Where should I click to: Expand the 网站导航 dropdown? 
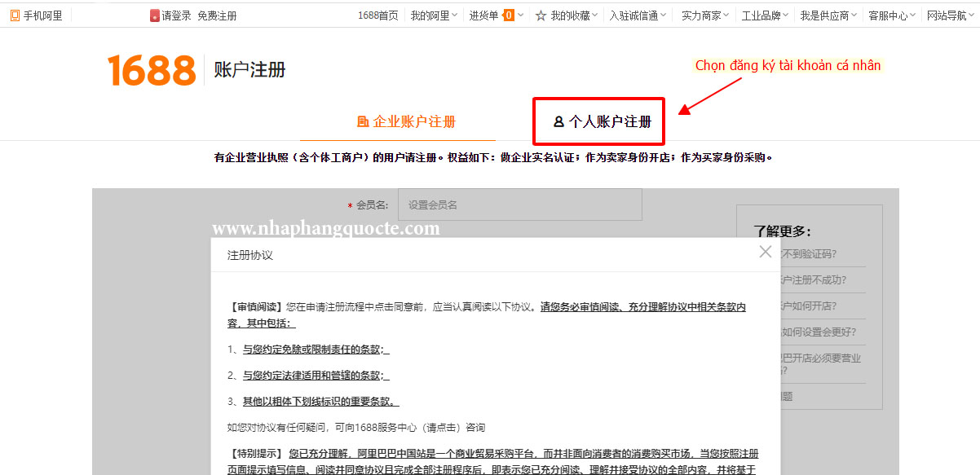951,15
